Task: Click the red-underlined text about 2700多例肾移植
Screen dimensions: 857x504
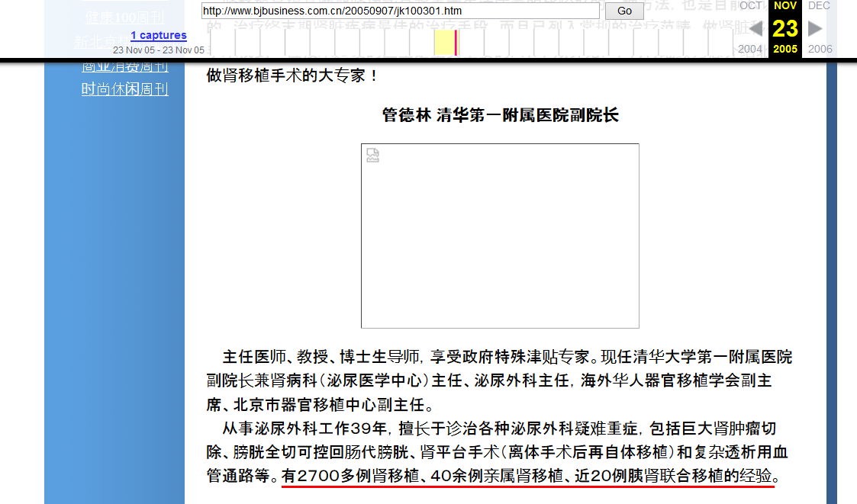Action: point(527,477)
